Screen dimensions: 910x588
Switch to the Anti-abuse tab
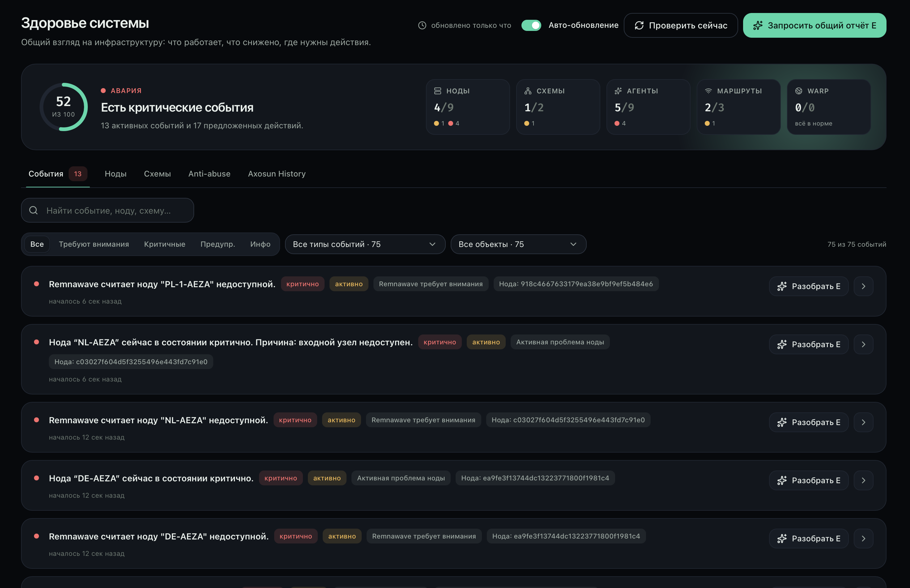(x=209, y=174)
